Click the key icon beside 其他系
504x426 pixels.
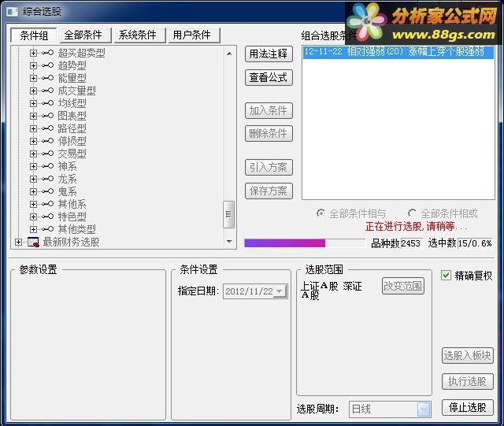(x=47, y=204)
